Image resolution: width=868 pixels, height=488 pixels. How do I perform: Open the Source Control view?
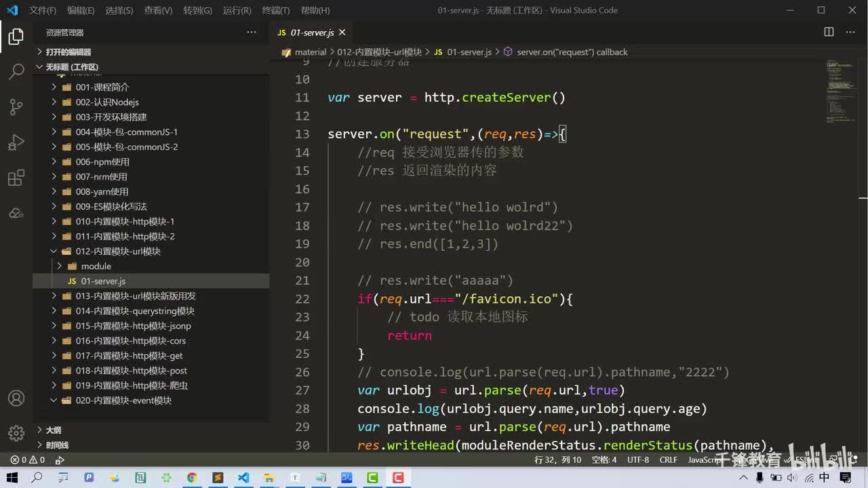16,107
